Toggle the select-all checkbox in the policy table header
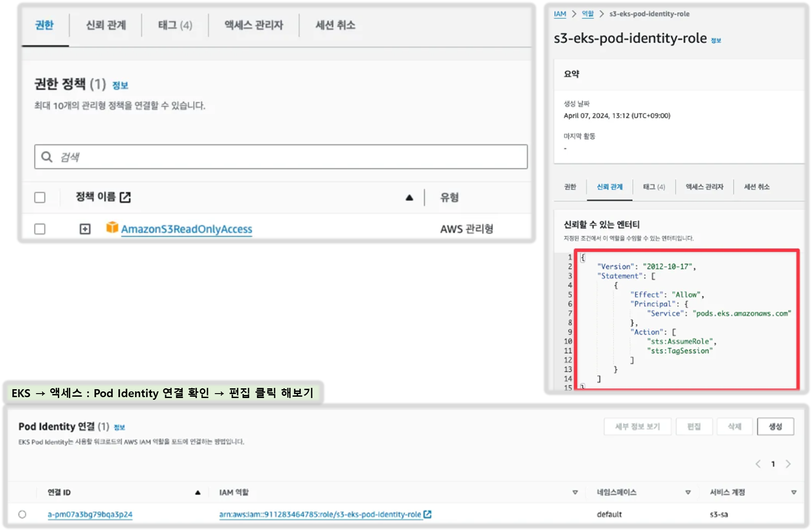Viewport: 812px width, 531px height. [x=40, y=197]
